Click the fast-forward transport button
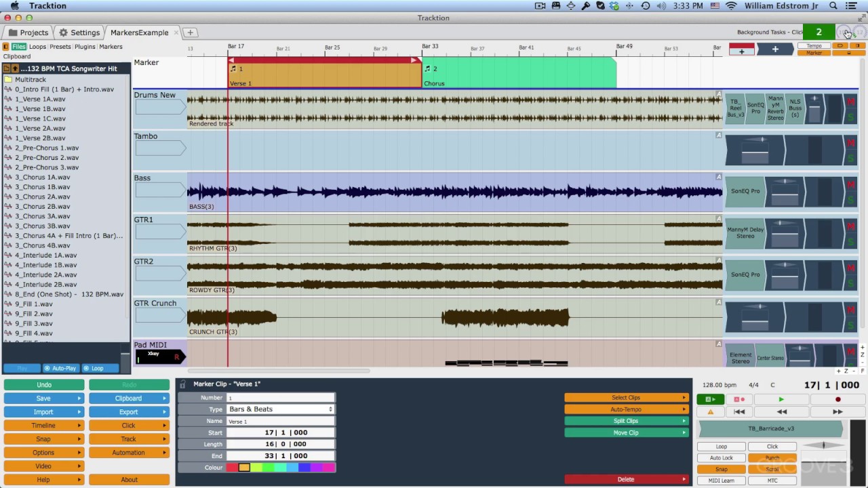868x488 pixels. 837,411
